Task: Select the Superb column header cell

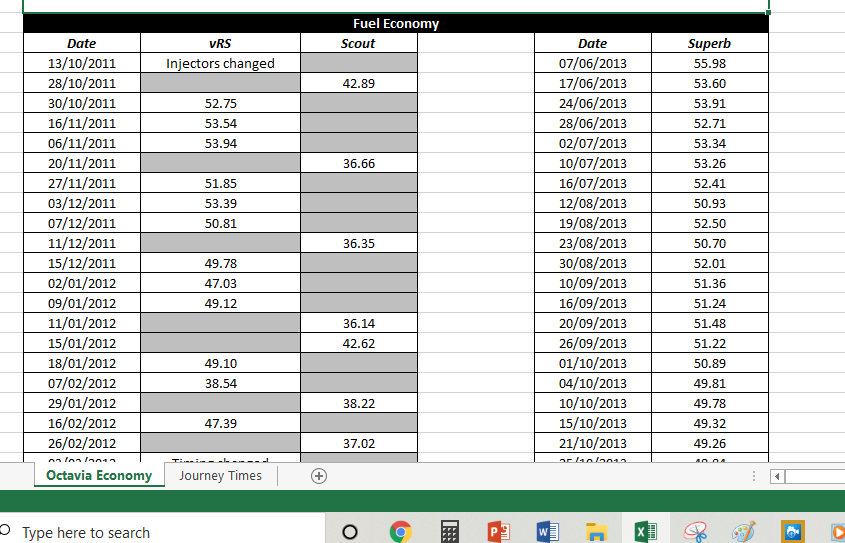Action: (x=710, y=43)
